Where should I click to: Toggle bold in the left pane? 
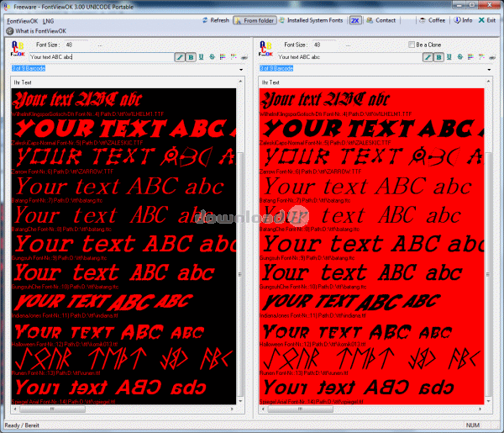191,57
